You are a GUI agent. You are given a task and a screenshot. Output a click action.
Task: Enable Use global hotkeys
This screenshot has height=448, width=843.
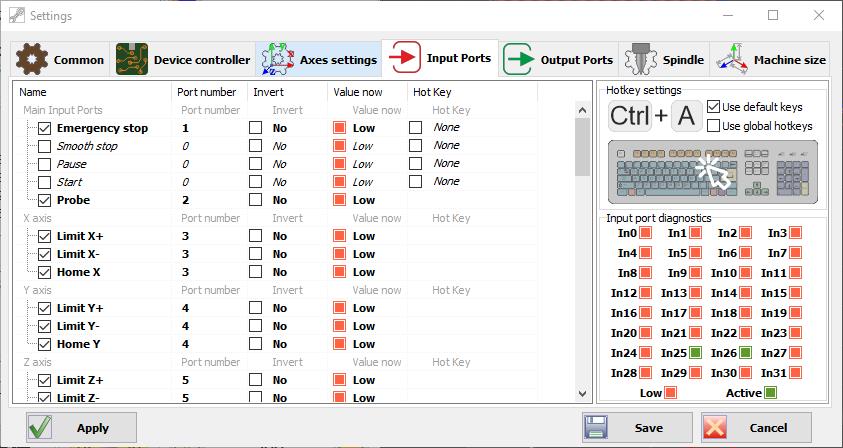click(x=713, y=126)
